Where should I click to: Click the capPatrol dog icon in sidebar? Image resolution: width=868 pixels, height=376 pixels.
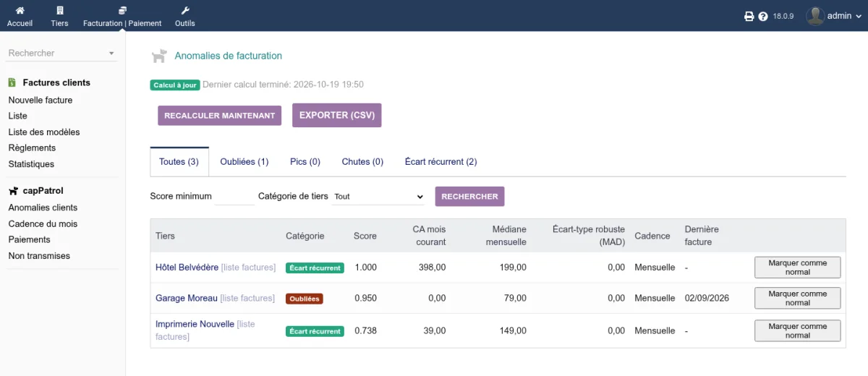tap(13, 191)
